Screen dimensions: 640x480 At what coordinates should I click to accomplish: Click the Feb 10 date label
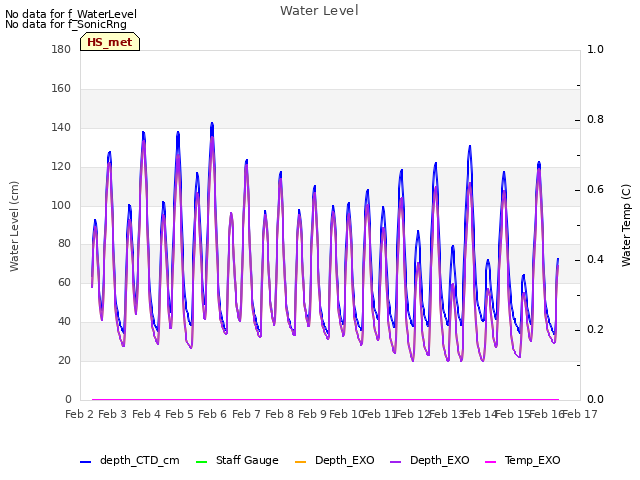346,414
